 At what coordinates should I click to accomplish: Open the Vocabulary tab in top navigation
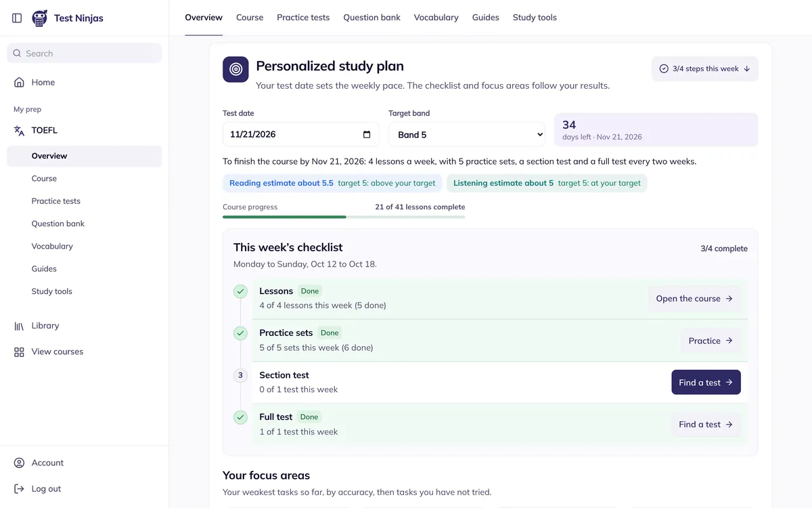point(436,18)
